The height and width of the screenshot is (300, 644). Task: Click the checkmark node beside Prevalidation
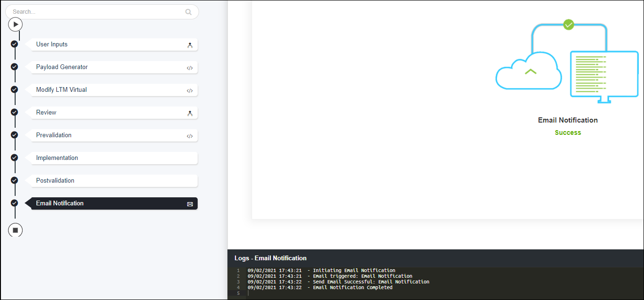tap(15, 135)
